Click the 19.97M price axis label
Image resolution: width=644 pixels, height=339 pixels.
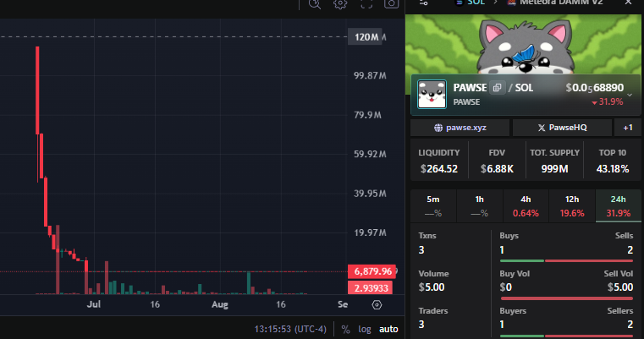[x=370, y=232]
